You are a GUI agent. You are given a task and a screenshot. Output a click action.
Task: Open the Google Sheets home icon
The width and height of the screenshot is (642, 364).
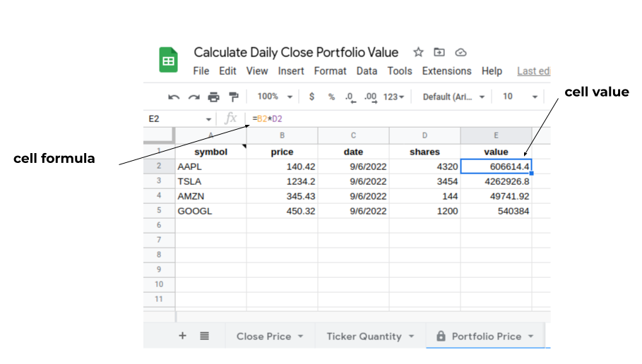(x=168, y=60)
